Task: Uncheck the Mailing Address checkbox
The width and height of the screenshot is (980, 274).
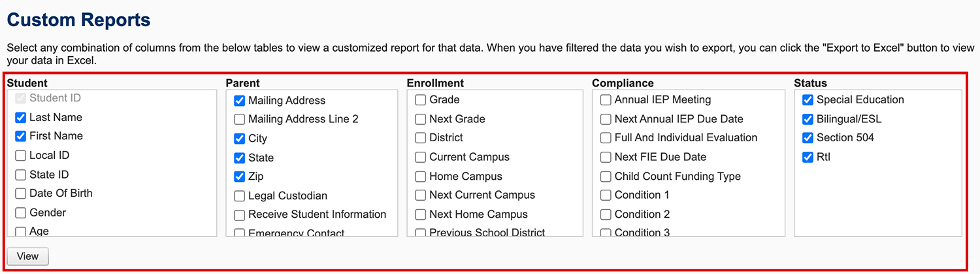Action: pyautogui.click(x=240, y=101)
